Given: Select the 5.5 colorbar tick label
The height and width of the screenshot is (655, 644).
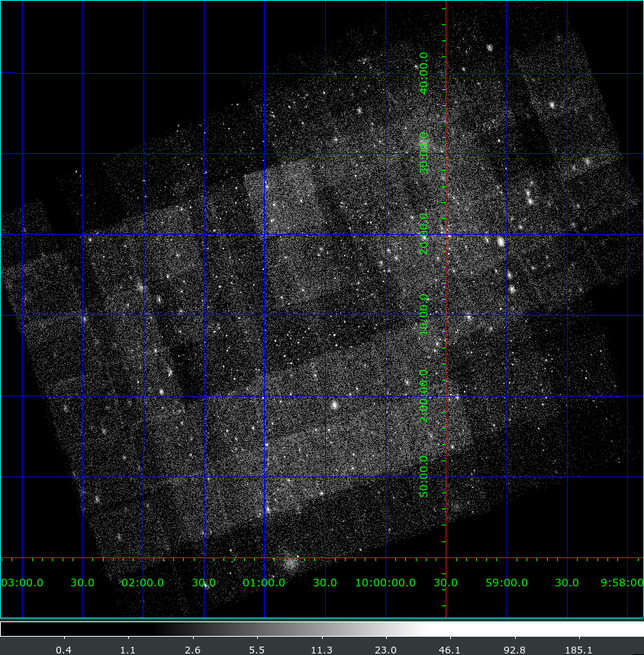Looking at the screenshot, I should [257, 650].
